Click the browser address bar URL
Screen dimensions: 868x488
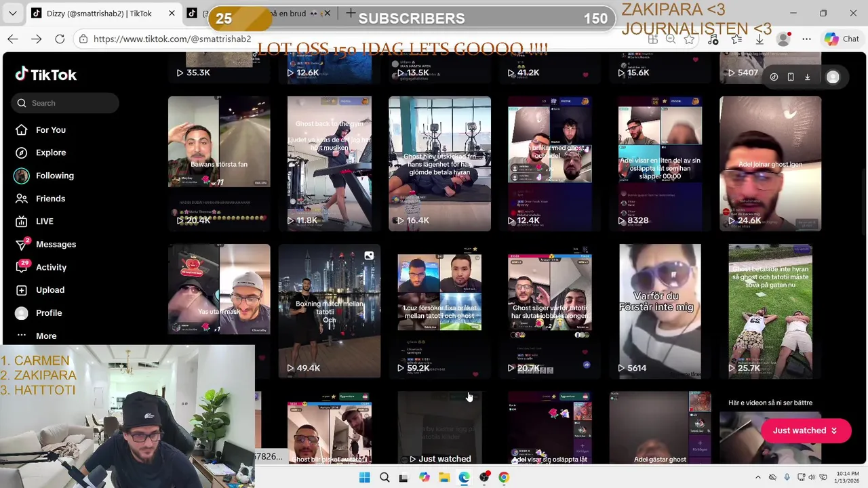[x=172, y=39]
